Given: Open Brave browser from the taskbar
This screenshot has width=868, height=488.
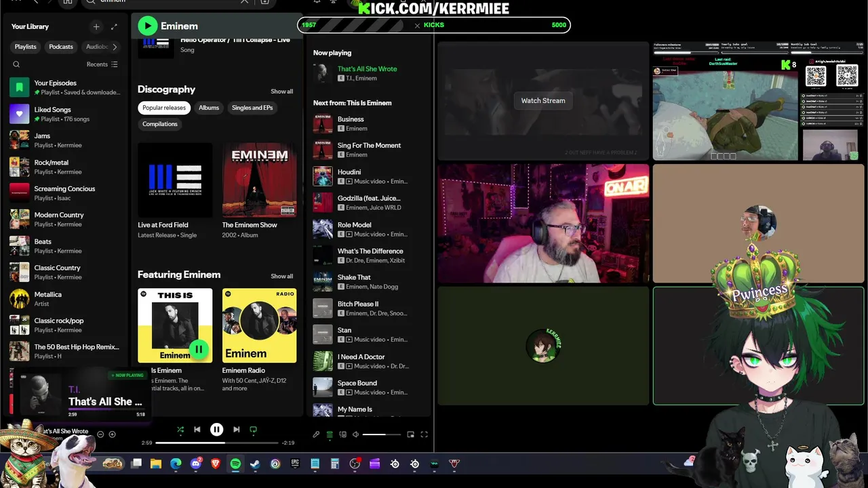Looking at the screenshot, I should tap(216, 464).
